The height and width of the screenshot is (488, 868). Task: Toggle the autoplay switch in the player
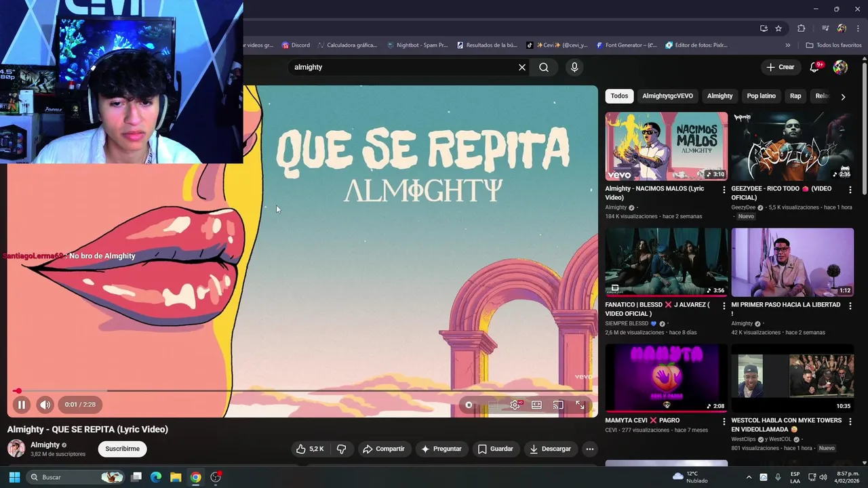pos(469,405)
